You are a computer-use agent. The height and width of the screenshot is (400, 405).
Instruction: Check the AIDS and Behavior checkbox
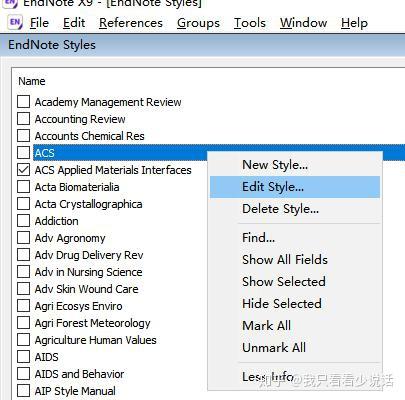[23, 374]
